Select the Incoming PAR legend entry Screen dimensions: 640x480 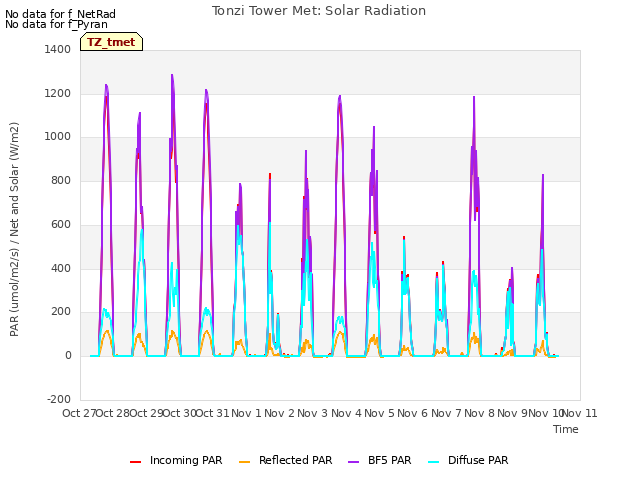[x=176, y=460]
